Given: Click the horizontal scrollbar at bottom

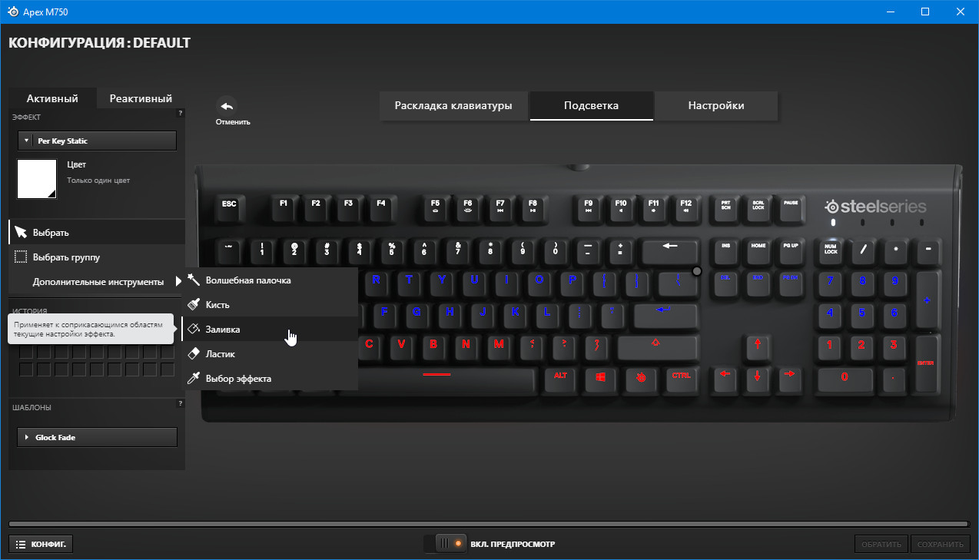Looking at the screenshot, I should click(489, 524).
